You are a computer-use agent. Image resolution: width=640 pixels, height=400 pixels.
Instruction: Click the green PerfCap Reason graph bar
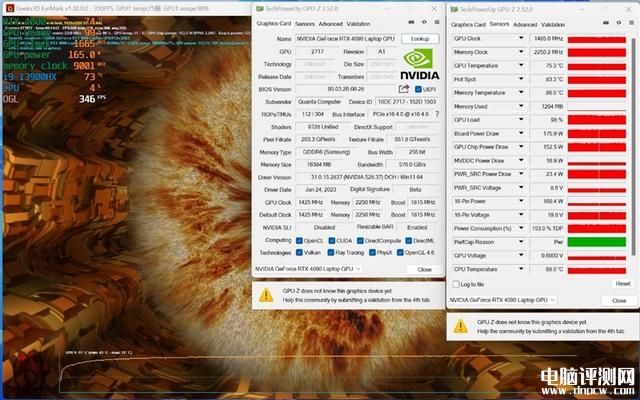tap(597, 242)
